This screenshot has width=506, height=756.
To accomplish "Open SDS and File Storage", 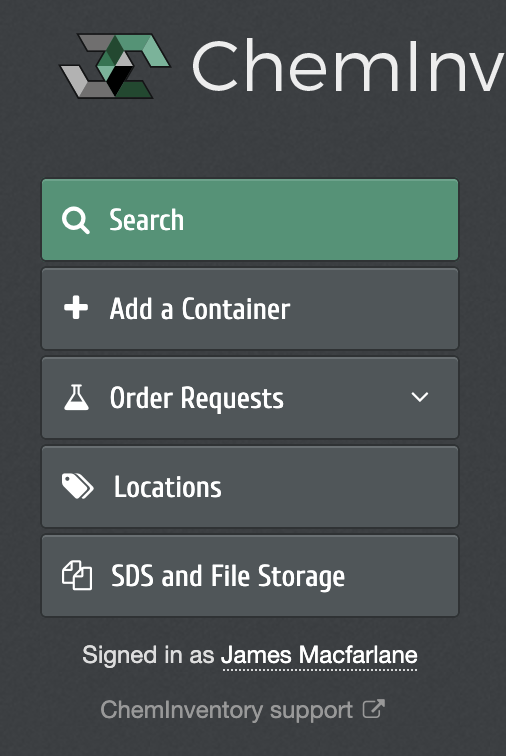I will pyautogui.click(x=250, y=576).
